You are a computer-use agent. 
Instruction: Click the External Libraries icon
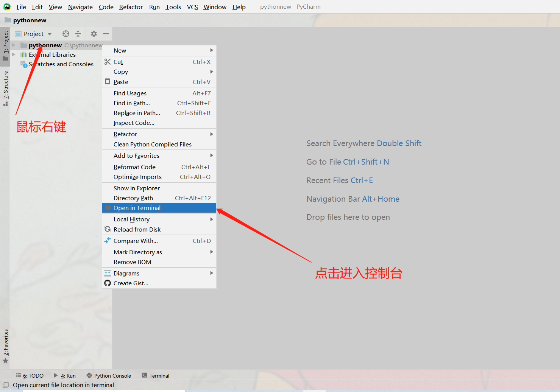(24, 54)
